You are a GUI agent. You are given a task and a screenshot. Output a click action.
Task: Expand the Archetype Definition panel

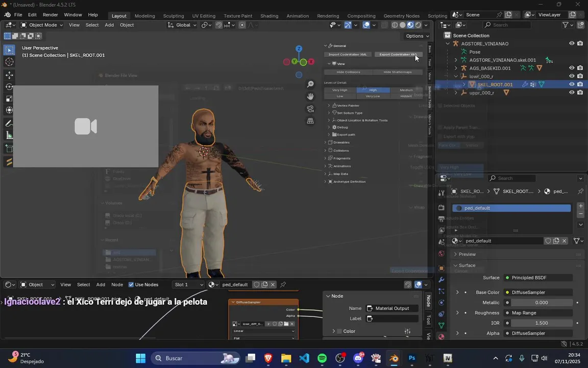click(x=349, y=181)
